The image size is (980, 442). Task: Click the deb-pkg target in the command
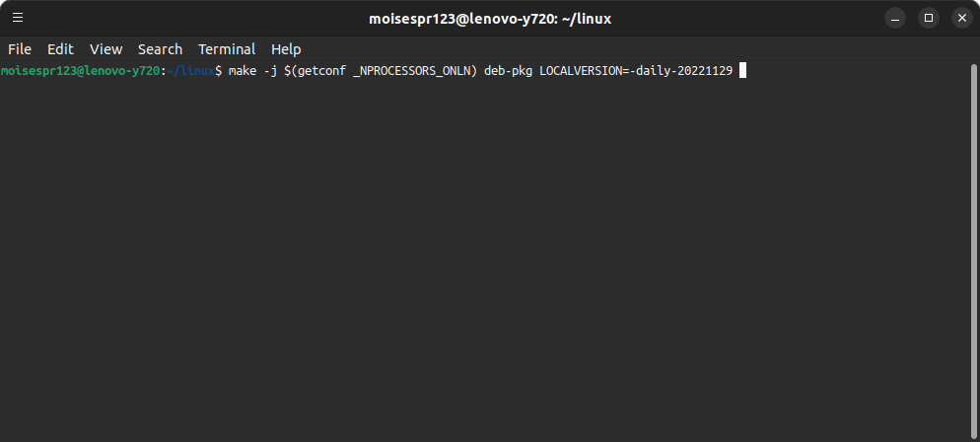pyautogui.click(x=508, y=71)
